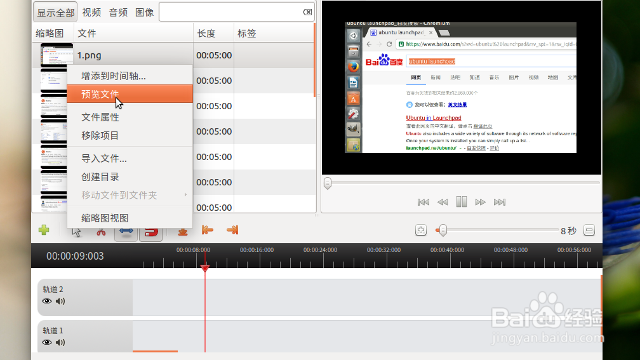Choose 导入文件... from the context menu
The width and height of the screenshot is (640, 360).
[x=130, y=158]
